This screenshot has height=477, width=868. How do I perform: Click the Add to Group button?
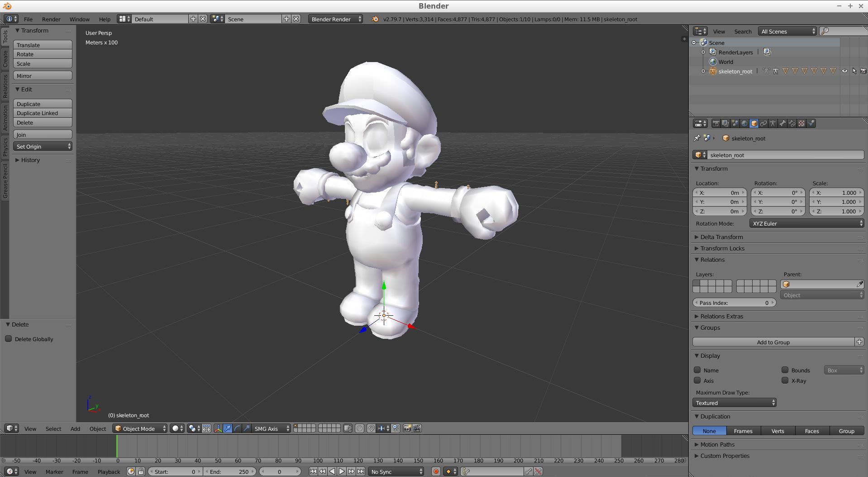click(x=773, y=342)
